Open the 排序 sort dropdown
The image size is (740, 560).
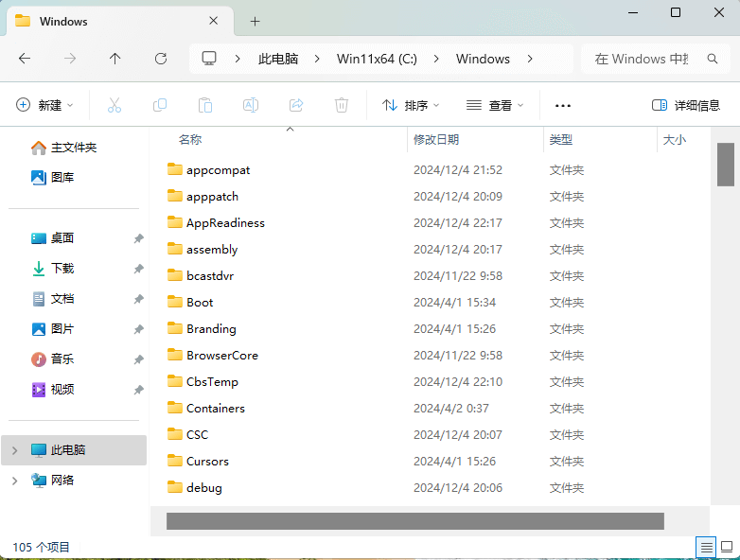405,105
